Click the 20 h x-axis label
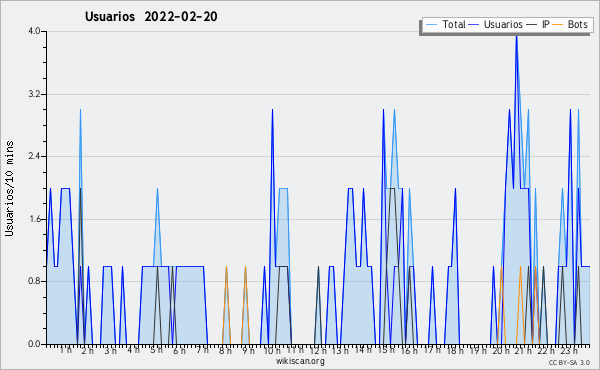Image resolution: width=600 pixels, height=370 pixels. (501, 351)
